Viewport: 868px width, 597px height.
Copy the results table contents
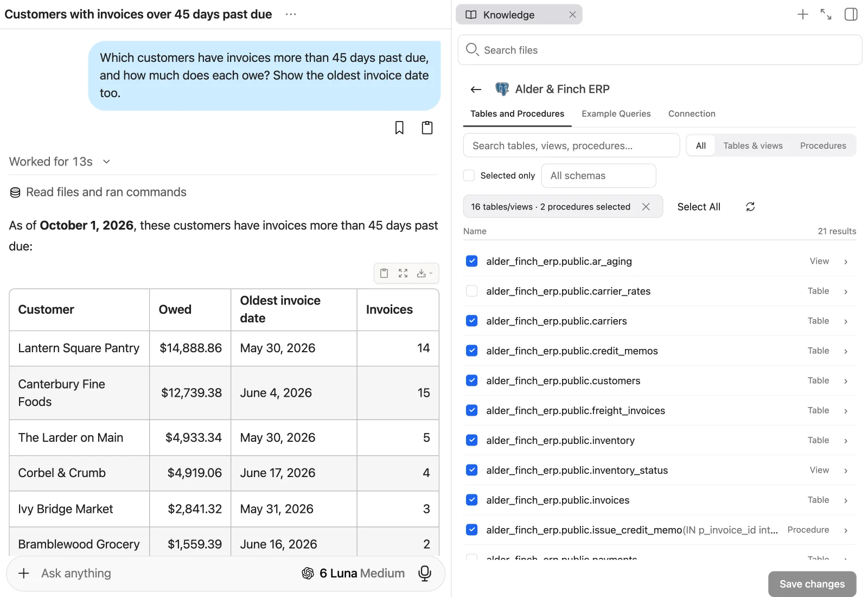(x=384, y=273)
